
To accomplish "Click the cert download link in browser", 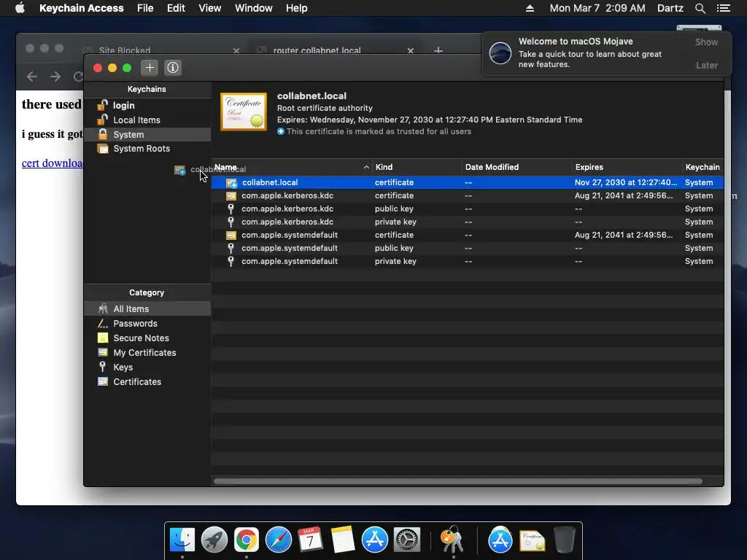I will pos(53,163).
